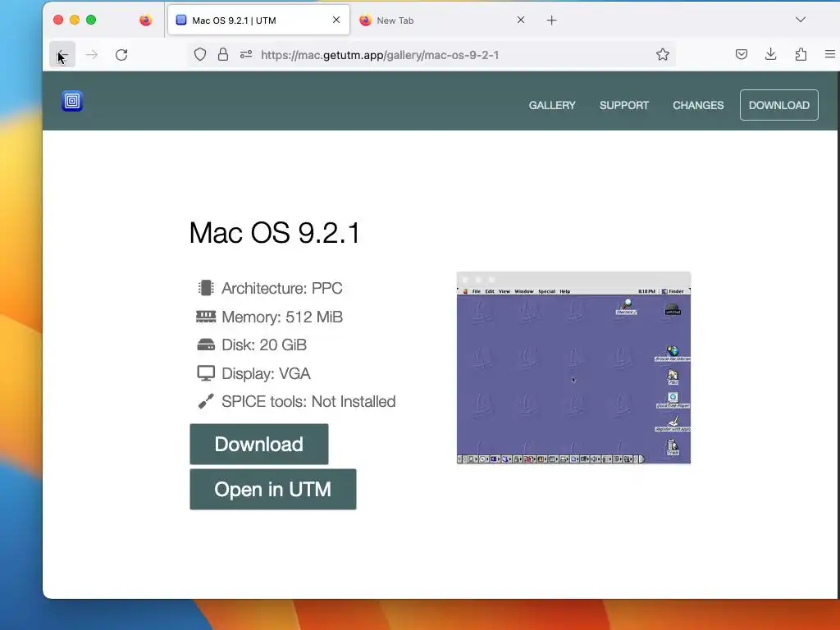Image resolution: width=840 pixels, height=630 pixels.
Task: Click the Forward arrow button
Action: click(92, 55)
